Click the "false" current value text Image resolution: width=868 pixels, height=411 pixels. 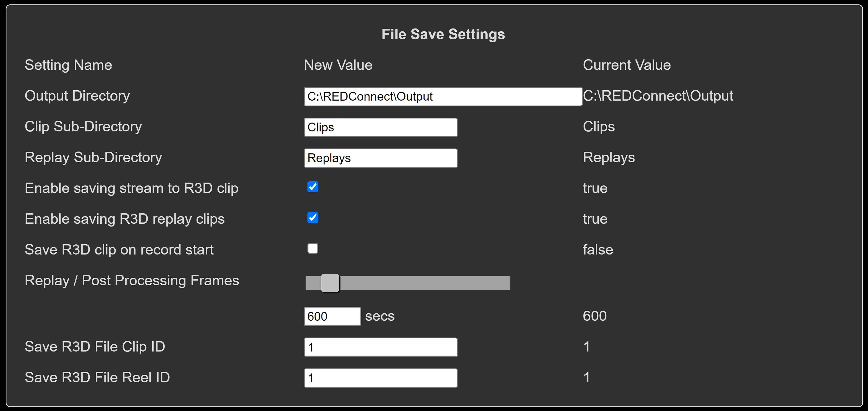[x=598, y=250]
